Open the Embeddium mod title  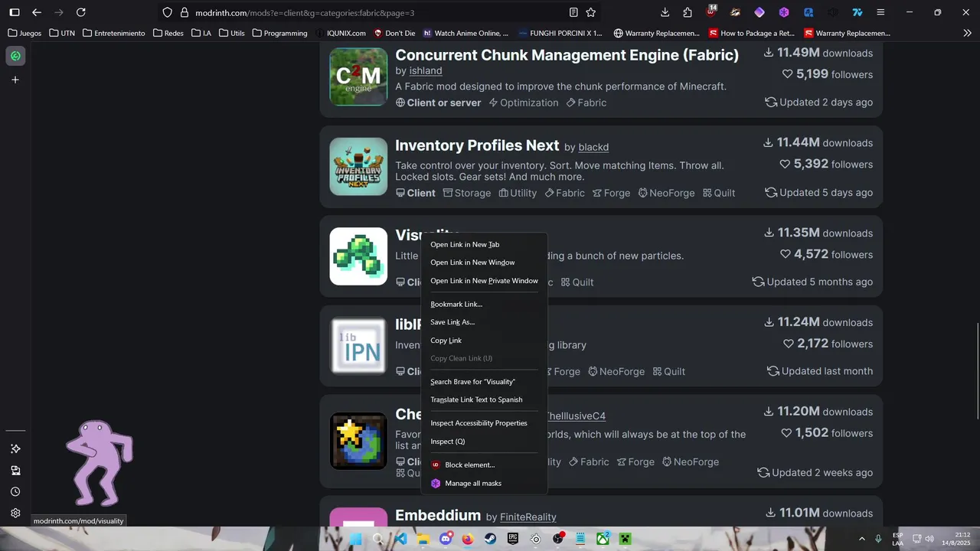[x=438, y=516]
